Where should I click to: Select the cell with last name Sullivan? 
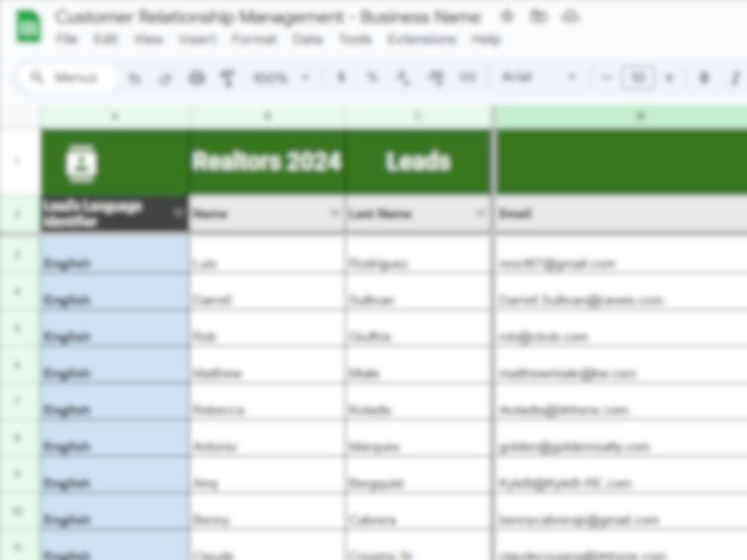(418, 292)
